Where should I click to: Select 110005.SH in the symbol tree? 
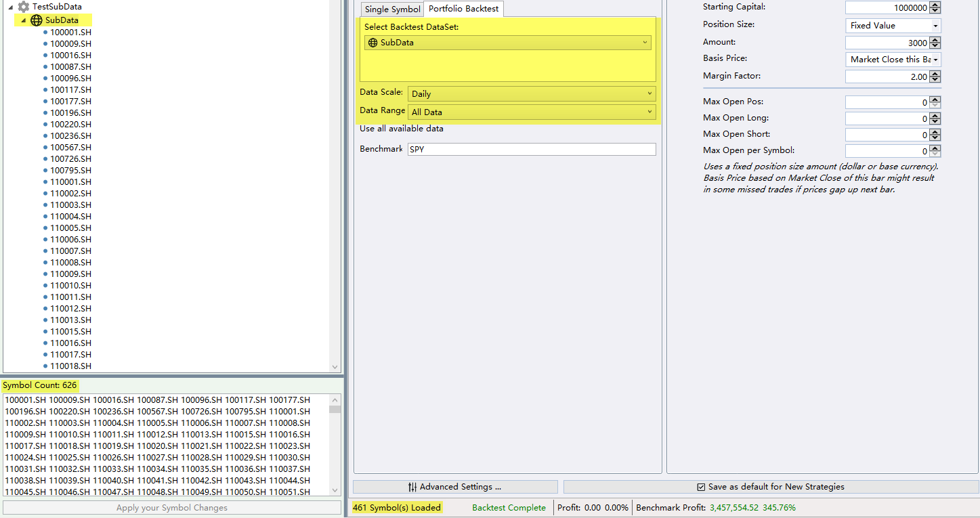(70, 228)
